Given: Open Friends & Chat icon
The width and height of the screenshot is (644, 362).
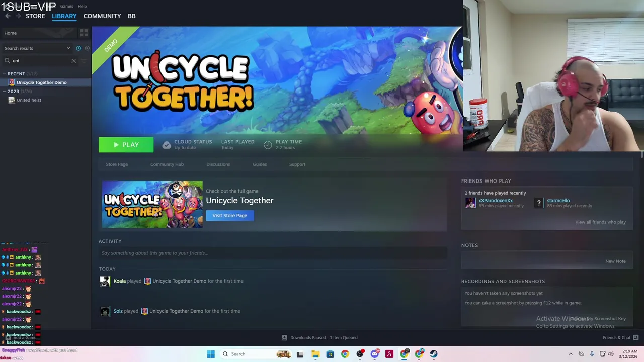Looking at the screenshot, I should click(635, 338).
